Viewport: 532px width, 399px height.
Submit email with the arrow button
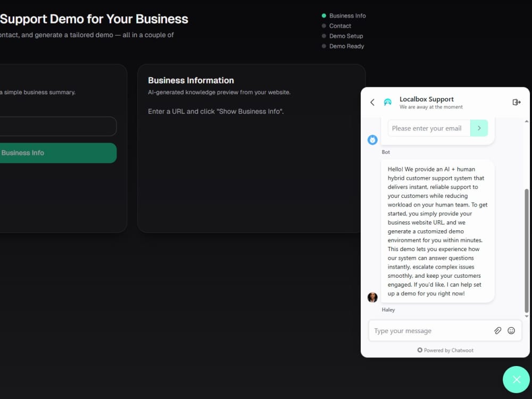479,128
